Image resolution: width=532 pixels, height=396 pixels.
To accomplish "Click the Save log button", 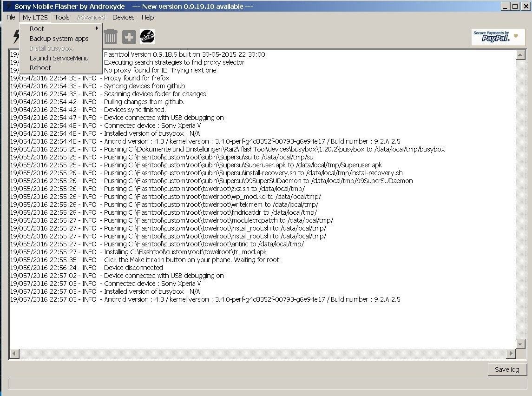I will 507,370.
